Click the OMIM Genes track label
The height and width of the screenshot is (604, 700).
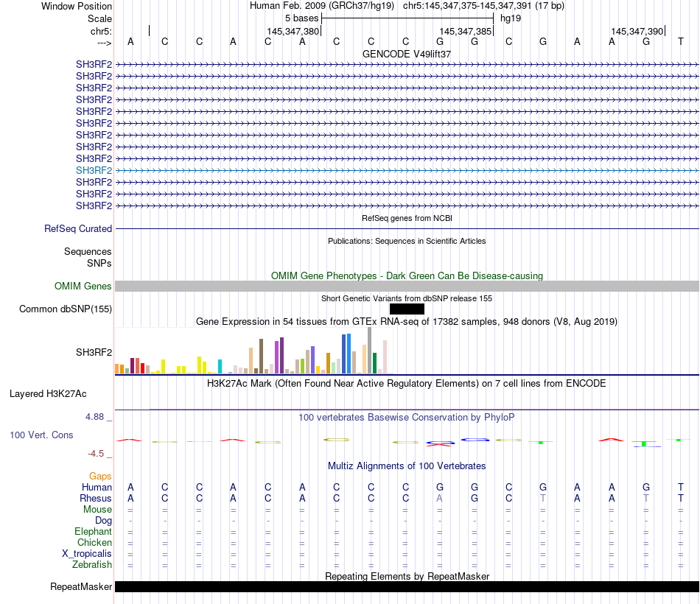point(83,286)
